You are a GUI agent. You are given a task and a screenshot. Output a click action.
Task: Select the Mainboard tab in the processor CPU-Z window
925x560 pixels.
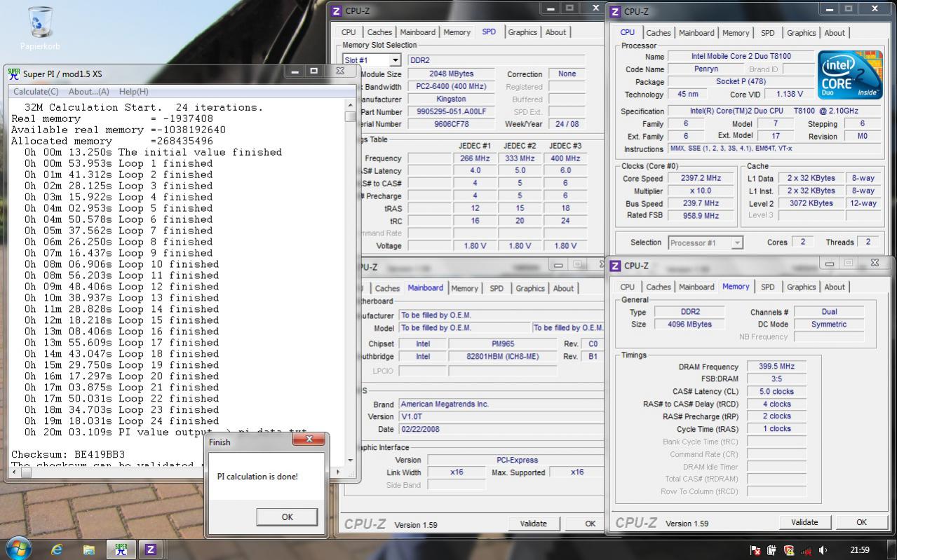(696, 33)
